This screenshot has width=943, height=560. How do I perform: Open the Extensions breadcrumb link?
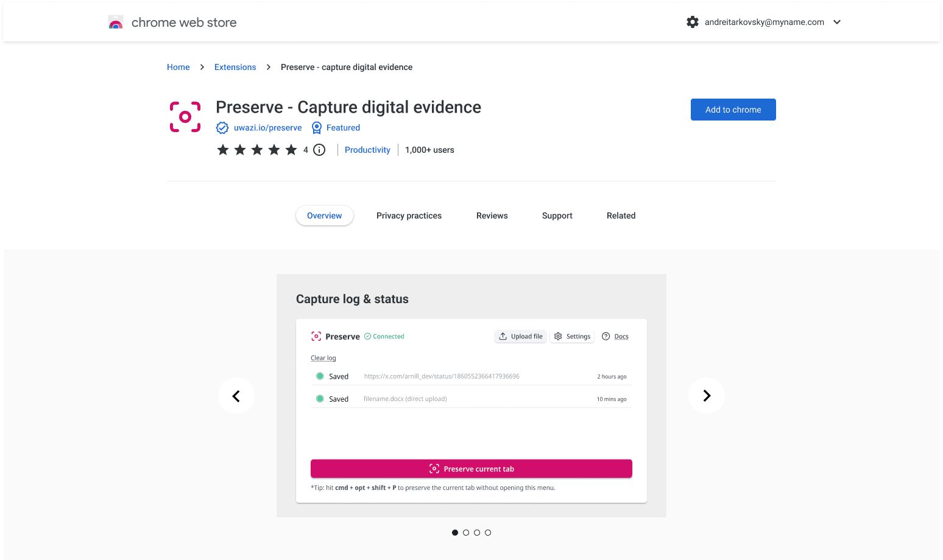[235, 67]
